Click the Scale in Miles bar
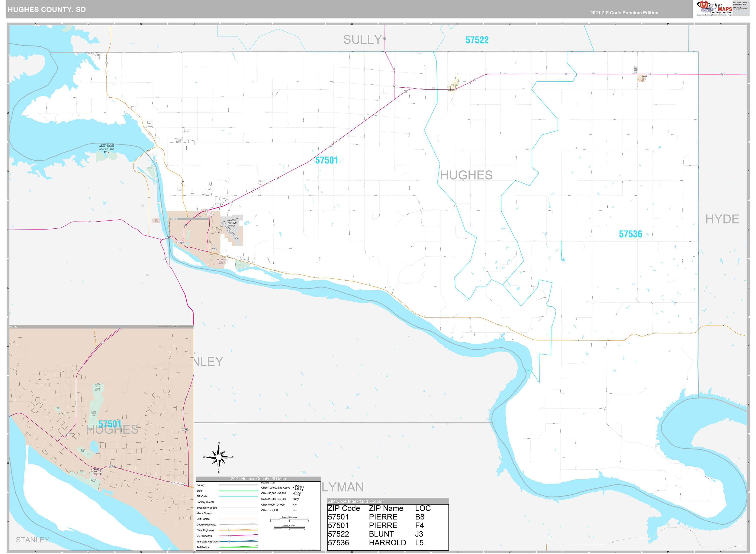Screen dimensions: 756x554 pyautogui.click(x=289, y=527)
